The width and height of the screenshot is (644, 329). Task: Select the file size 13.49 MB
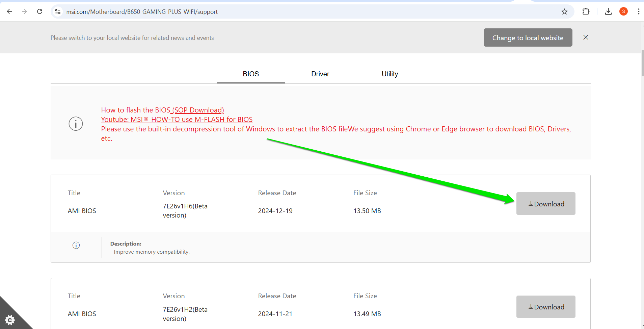pos(367,314)
